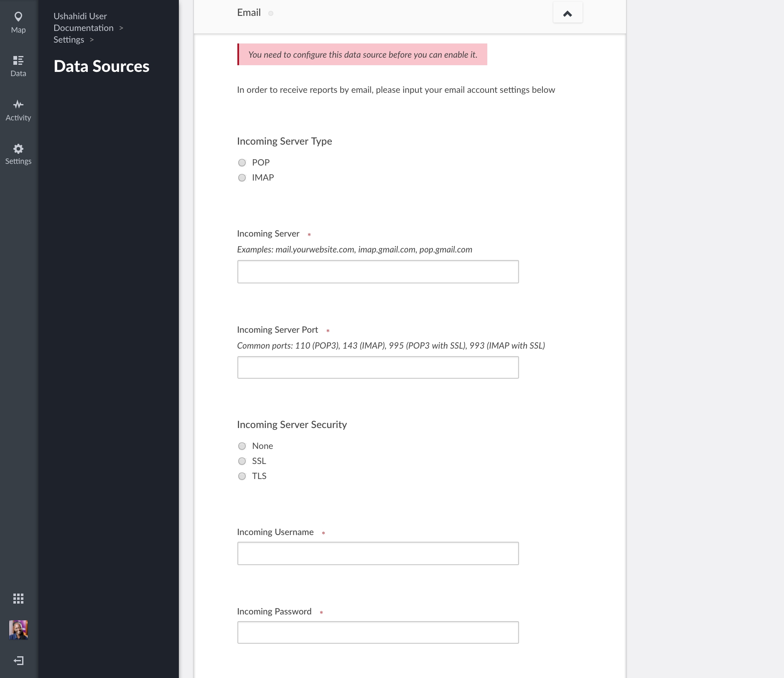Click the user avatar picture
Viewport: 784px width, 678px height.
click(x=18, y=630)
